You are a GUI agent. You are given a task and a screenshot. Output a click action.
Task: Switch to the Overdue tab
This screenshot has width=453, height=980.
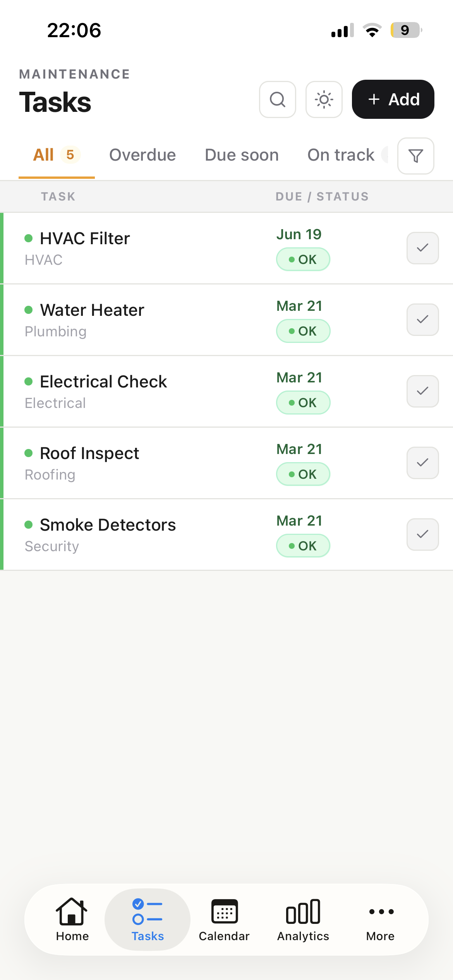point(142,155)
